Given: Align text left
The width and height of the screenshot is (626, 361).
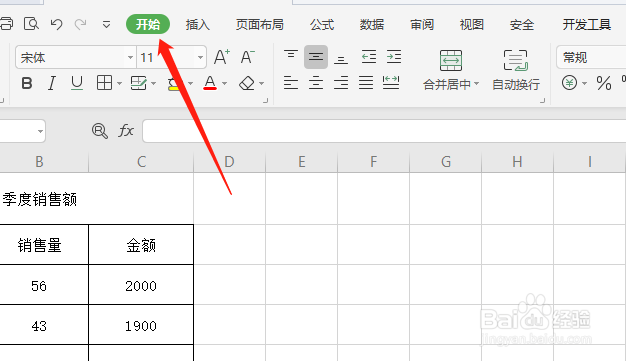Looking at the screenshot, I should pos(291,83).
